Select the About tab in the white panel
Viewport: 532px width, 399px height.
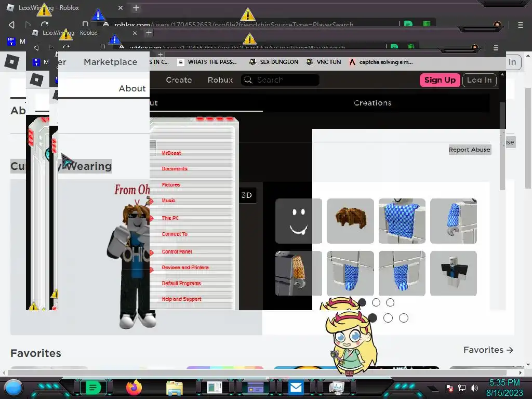pos(132,88)
